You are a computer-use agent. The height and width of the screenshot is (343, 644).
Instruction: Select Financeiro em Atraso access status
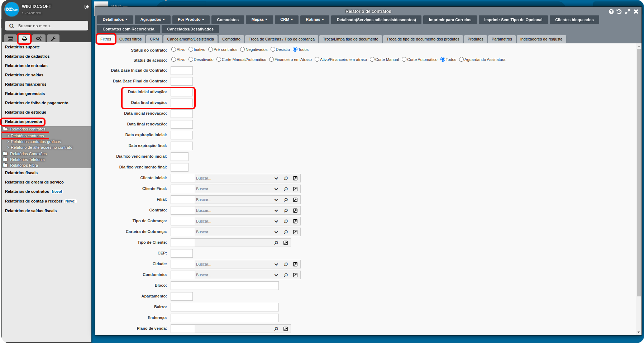click(272, 59)
